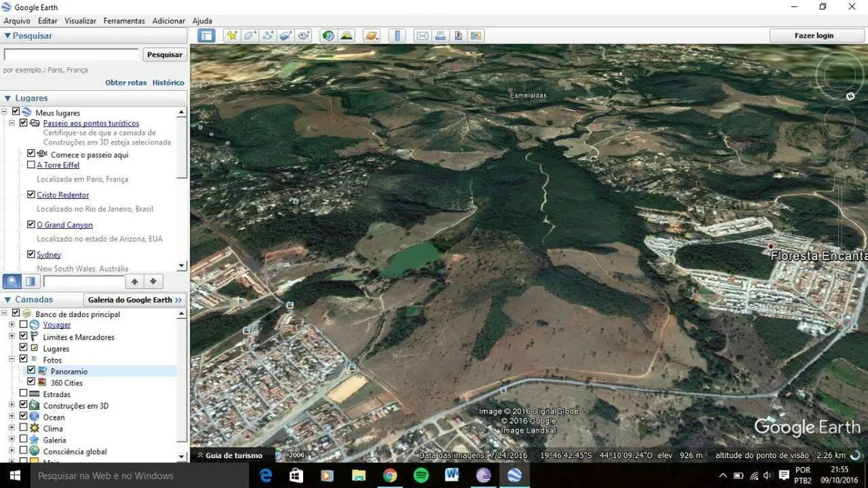
Task: Click the Add Placemark pushpin icon
Action: tap(232, 35)
